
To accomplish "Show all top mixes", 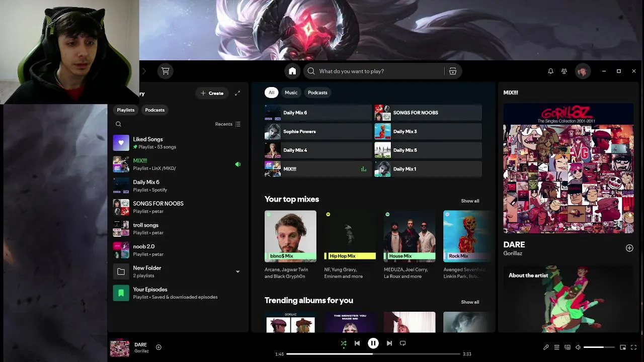I will click(x=470, y=201).
